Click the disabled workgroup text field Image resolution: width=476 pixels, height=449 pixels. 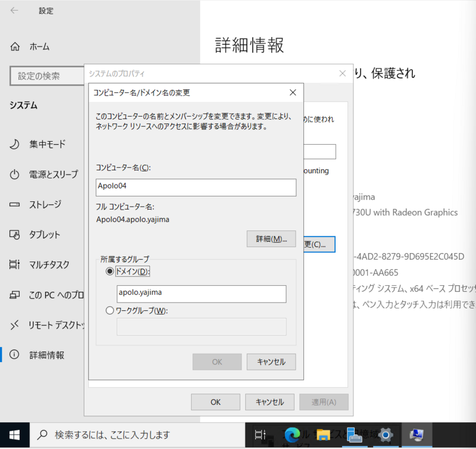point(201,327)
